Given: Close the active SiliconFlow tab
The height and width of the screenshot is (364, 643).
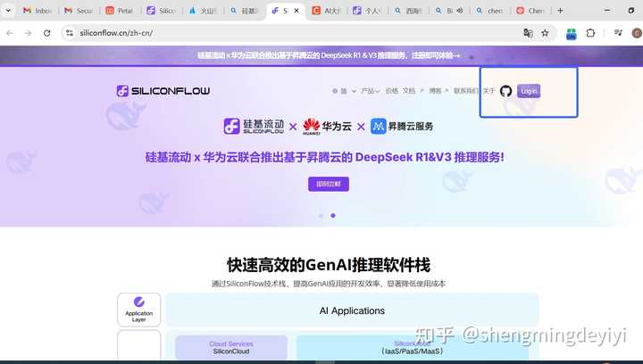Looking at the screenshot, I should coord(296,11).
